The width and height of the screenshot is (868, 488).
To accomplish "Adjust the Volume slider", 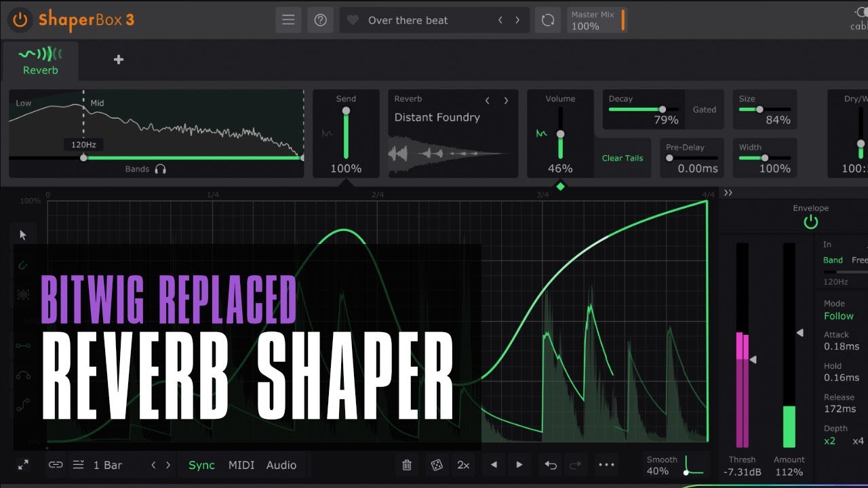I will point(560,134).
